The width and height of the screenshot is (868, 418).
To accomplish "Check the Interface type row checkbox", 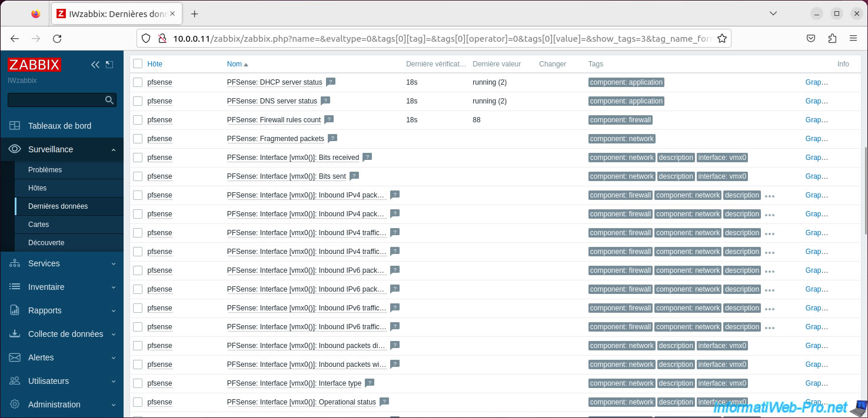I will [138, 383].
